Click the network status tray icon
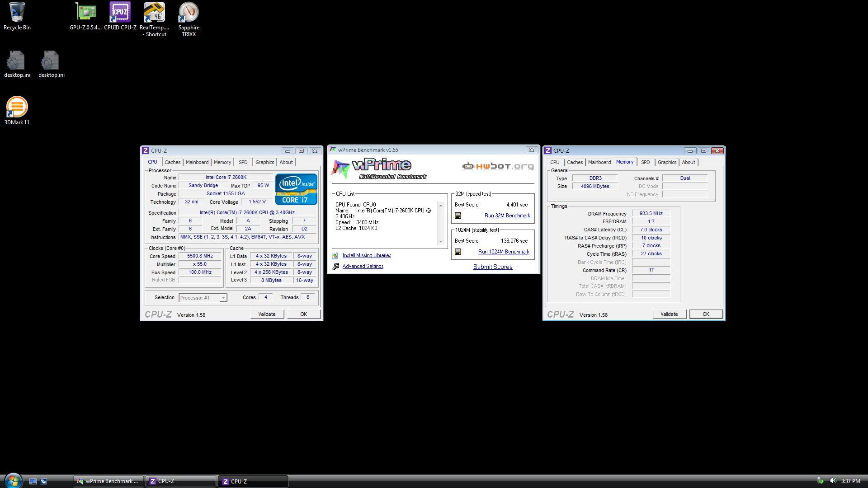Screen dimensions: 868x488 820,481
